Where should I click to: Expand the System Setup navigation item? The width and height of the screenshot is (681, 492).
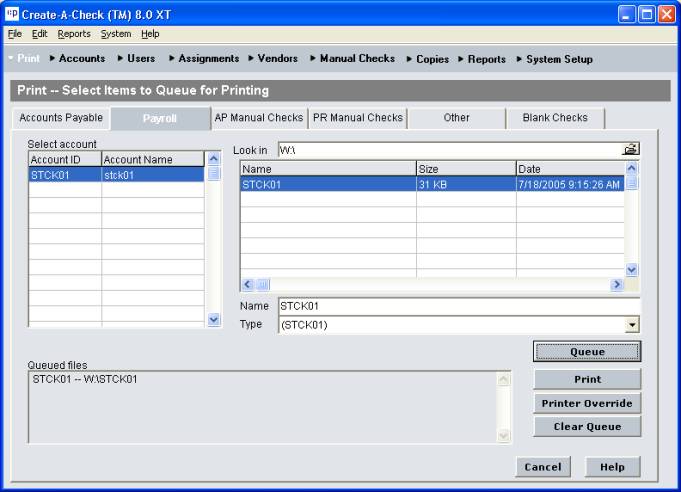pyautogui.click(x=555, y=59)
